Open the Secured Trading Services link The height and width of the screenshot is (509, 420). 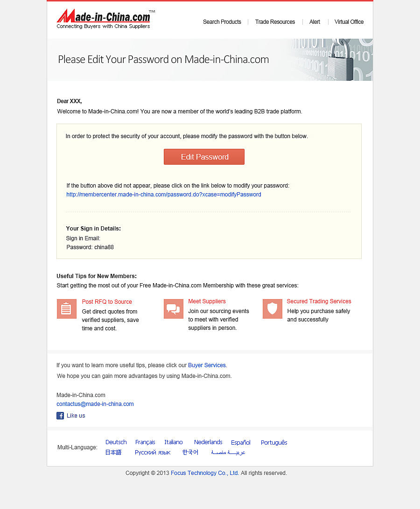coord(319,301)
